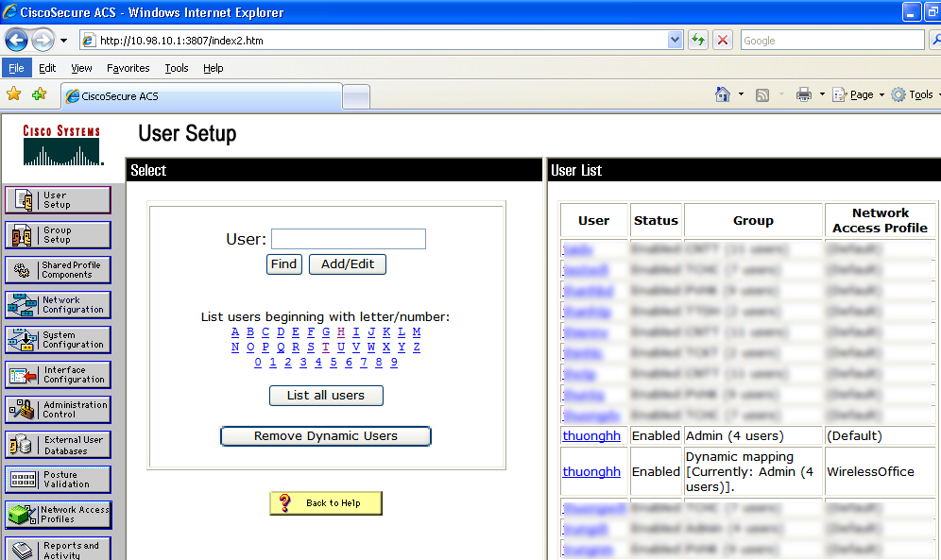Viewport: 941px width, 560px height.
Task: Click the User search input field
Action: click(349, 239)
